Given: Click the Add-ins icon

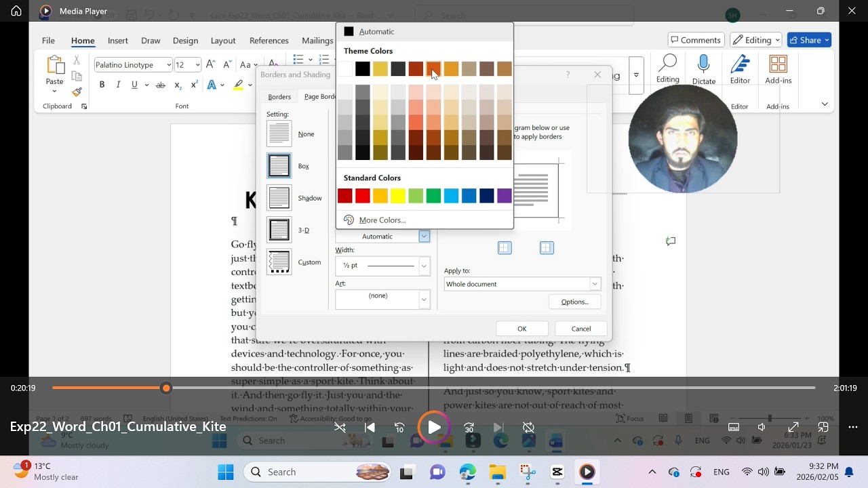Looking at the screenshot, I should tap(778, 64).
